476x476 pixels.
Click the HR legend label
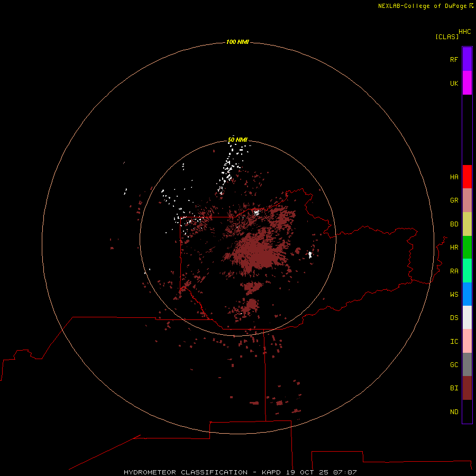[454, 248]
